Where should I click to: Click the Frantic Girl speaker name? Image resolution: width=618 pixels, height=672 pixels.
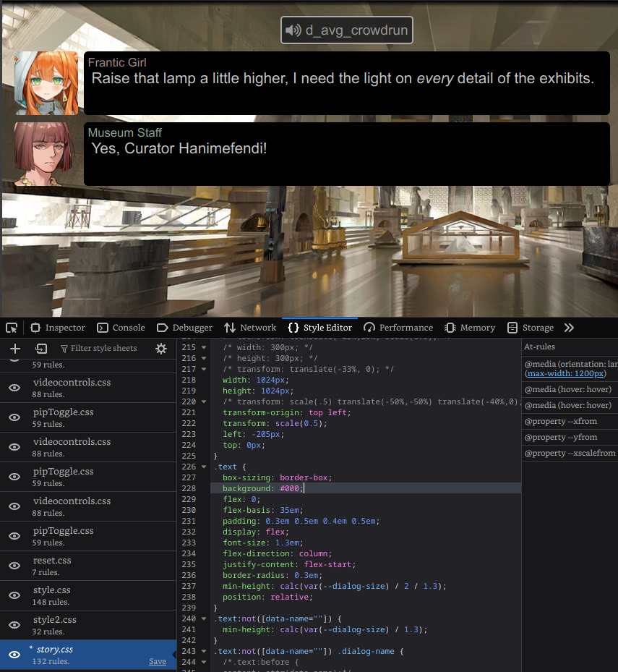click(x=117, y=63)
